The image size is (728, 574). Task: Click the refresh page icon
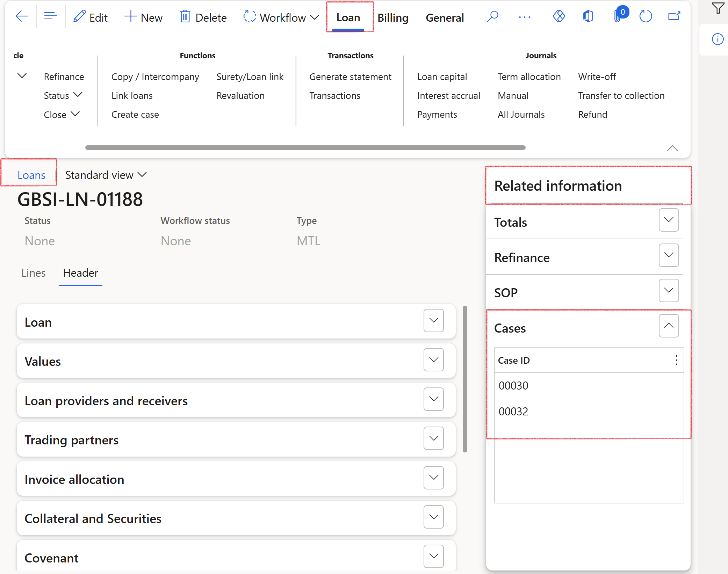point(645,16)
